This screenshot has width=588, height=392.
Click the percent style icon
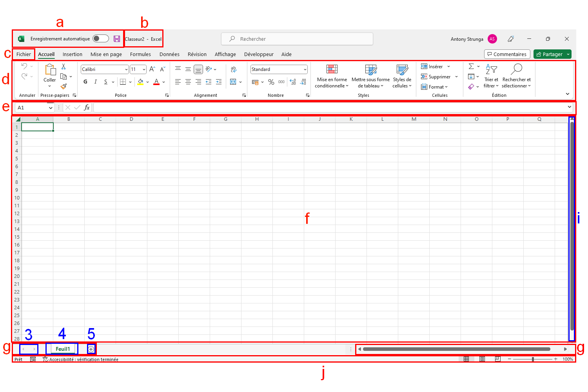[x=271, y=82]
